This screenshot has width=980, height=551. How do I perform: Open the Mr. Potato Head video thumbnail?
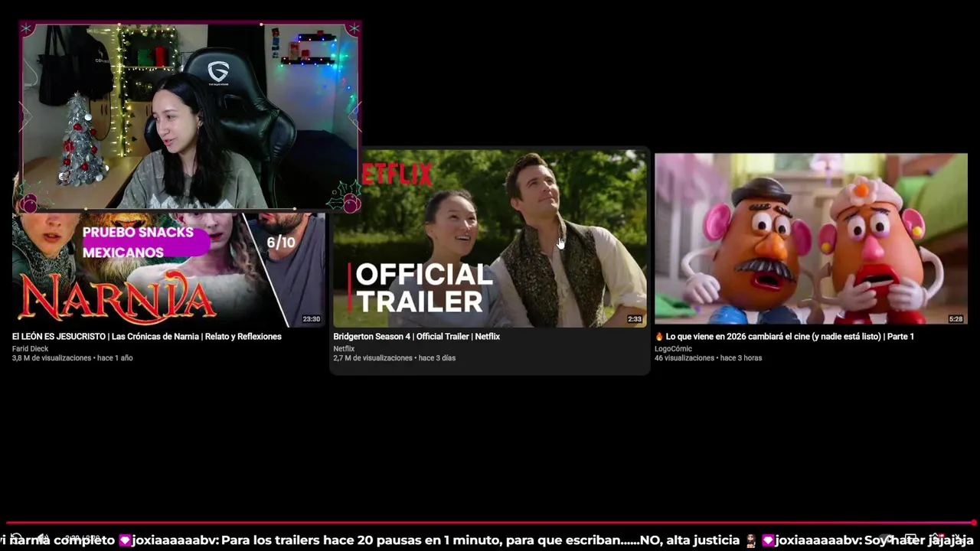[811, 239]
